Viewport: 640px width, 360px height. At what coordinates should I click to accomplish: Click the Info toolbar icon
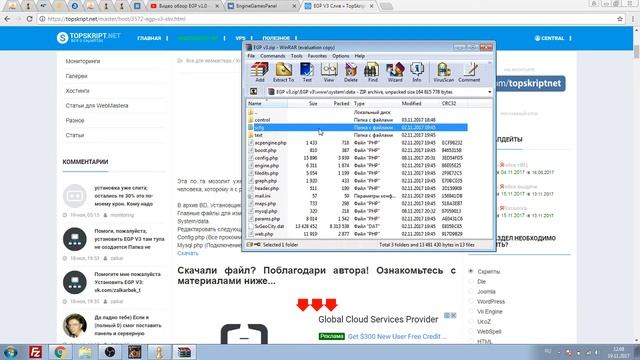tap(417, 72)
